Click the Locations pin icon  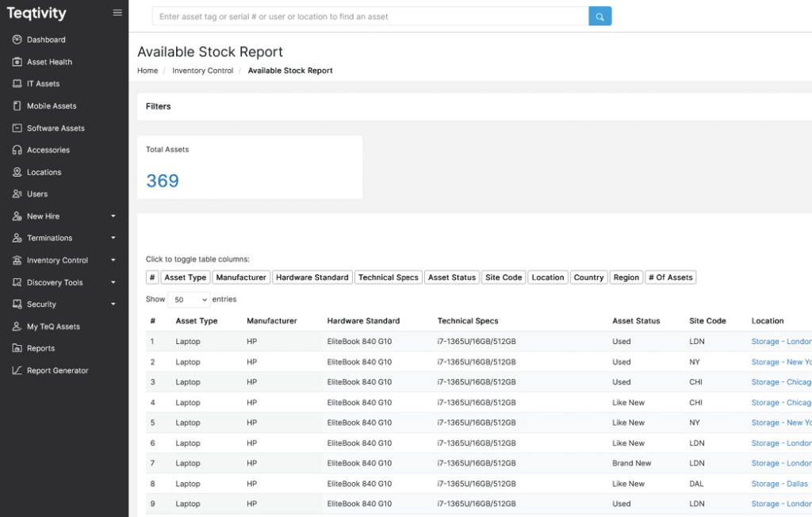point(17,172)
